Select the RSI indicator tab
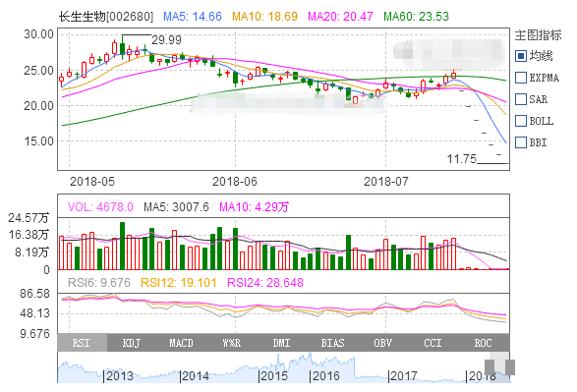Viewport: 577px width, 392px height. tap(82, 343)
